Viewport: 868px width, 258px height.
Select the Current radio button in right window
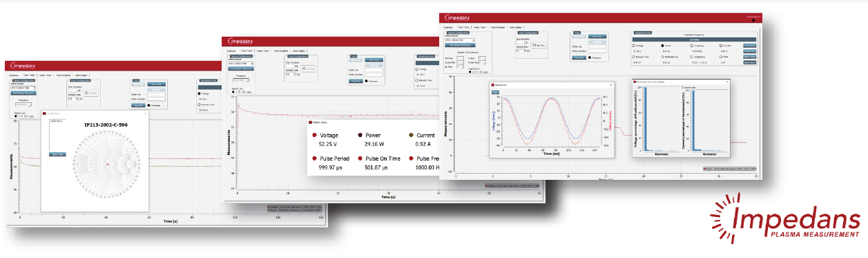click(721, 46)
